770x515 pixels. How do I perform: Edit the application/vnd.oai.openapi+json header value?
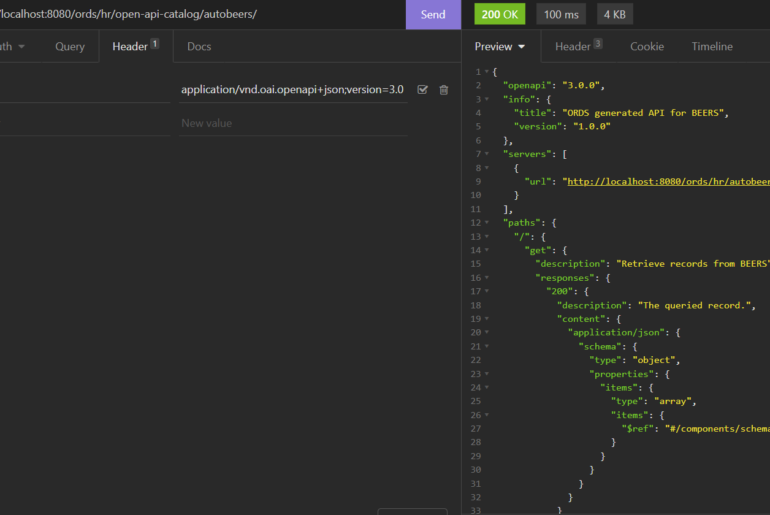tap(293, 90)
